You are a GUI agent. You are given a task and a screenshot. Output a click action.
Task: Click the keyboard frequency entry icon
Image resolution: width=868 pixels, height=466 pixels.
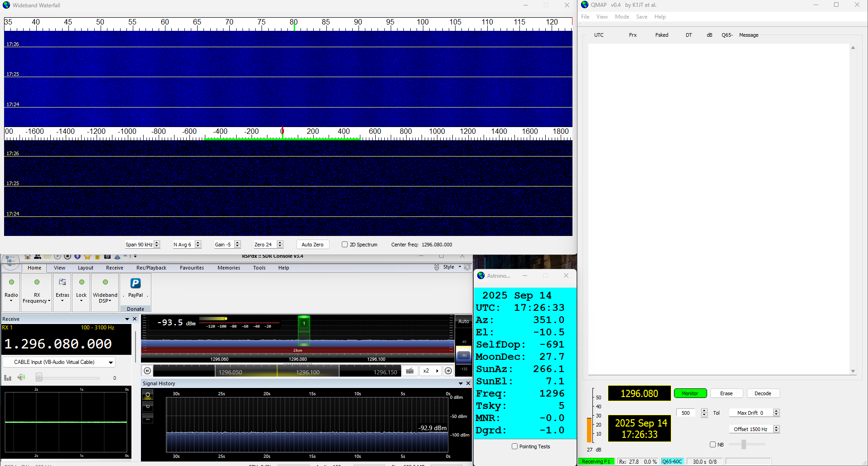click(x=410, y=371)
